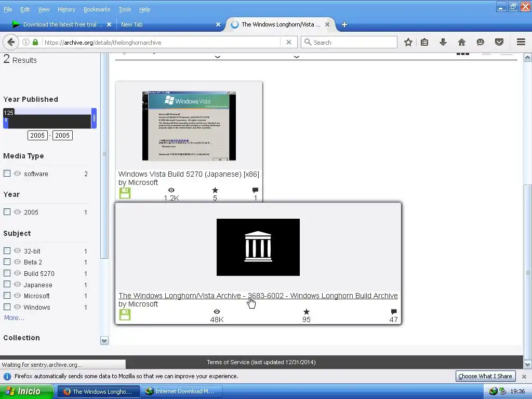Viewport: 532px width, 399px height.
Task: Open the Edit menu
Action: point(25,9)
